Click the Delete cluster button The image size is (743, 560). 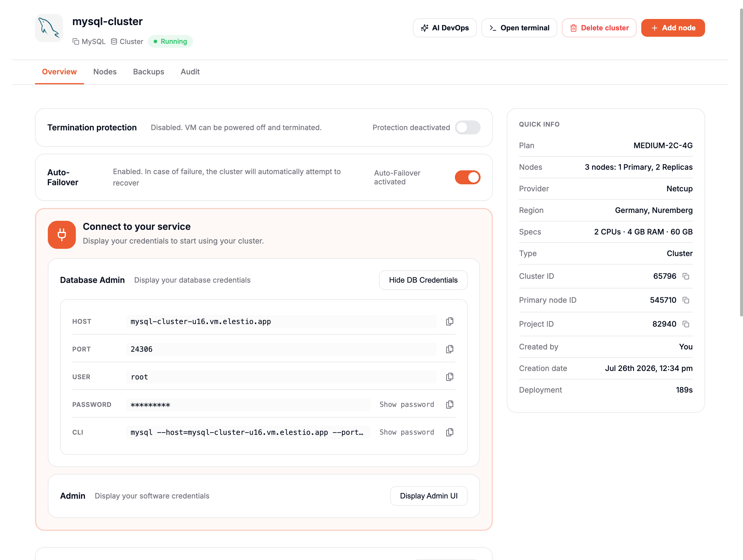pos(599,28)
